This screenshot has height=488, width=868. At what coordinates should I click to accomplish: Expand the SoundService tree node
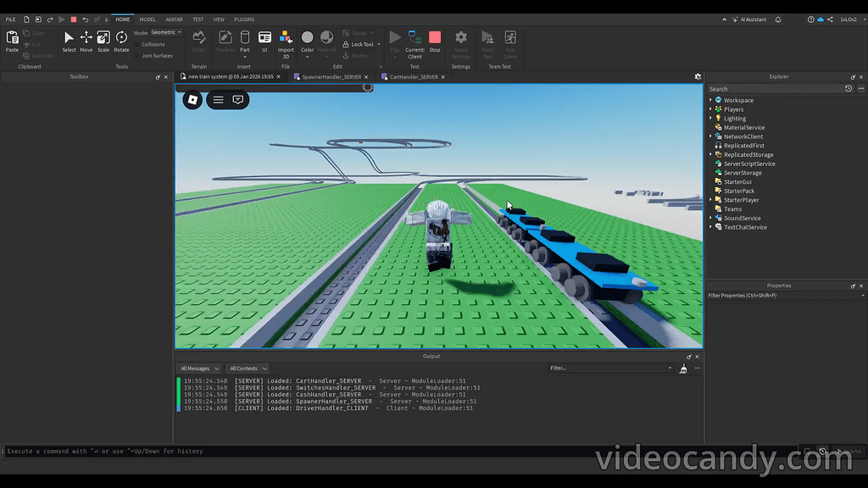[x=711, y=218]
